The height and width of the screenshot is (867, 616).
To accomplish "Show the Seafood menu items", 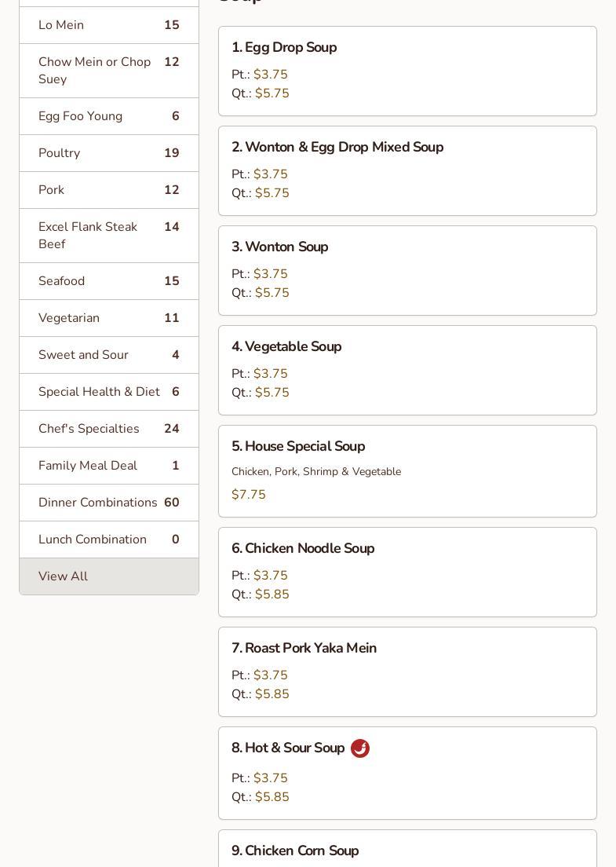I will pos(108,281).
